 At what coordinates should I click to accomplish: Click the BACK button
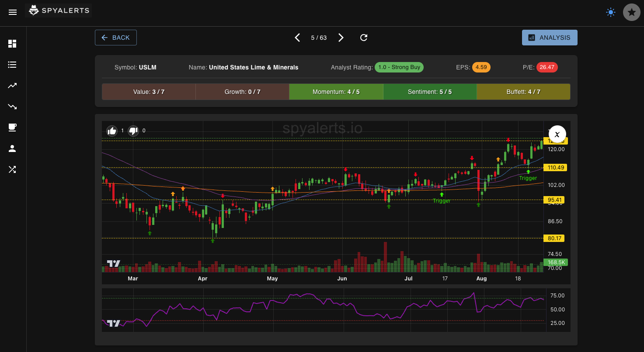click(x=115, y=38)
